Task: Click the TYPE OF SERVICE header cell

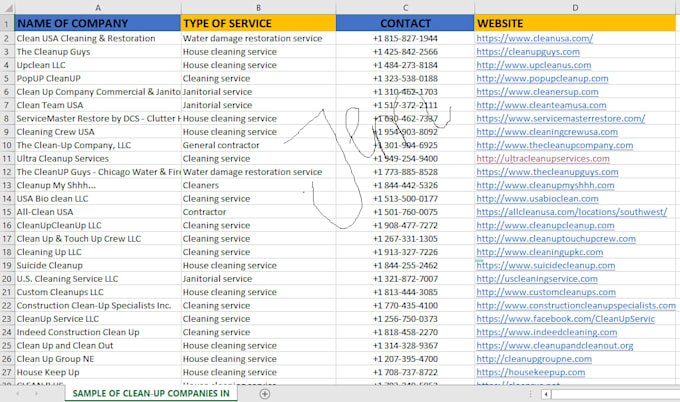Action: pyautogui.click(x=258, y=23)
